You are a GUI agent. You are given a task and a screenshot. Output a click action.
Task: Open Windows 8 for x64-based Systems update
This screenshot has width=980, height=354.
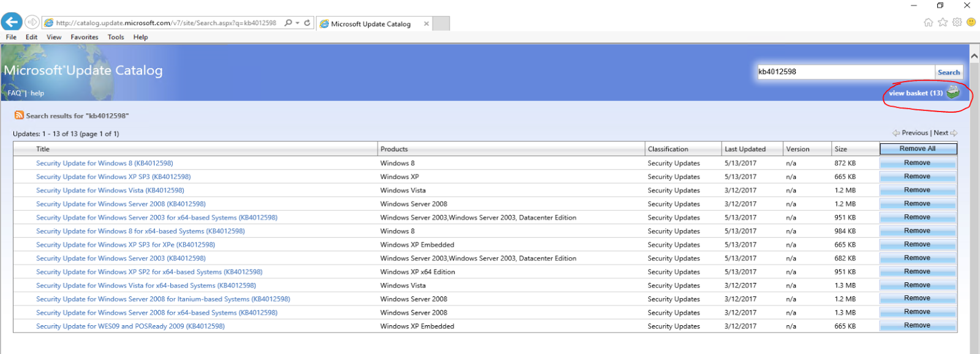140,231
